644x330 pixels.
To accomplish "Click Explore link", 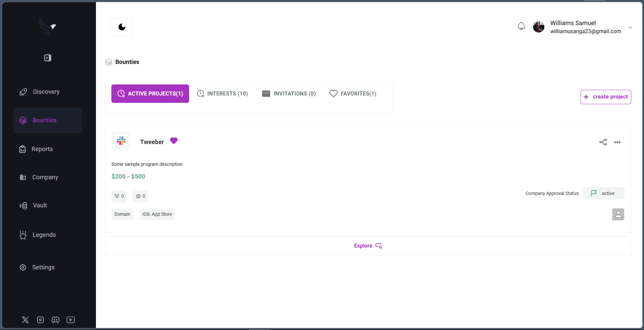I will point(368,246).
